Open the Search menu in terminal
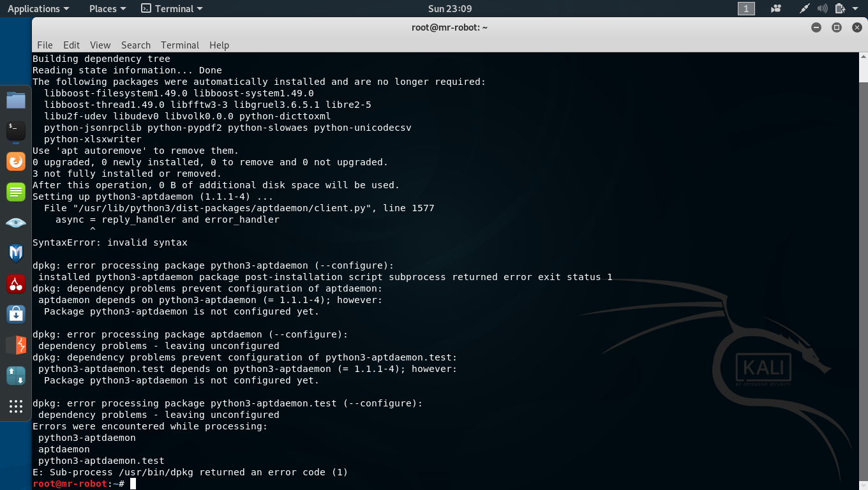 click(x=135, y=45)
